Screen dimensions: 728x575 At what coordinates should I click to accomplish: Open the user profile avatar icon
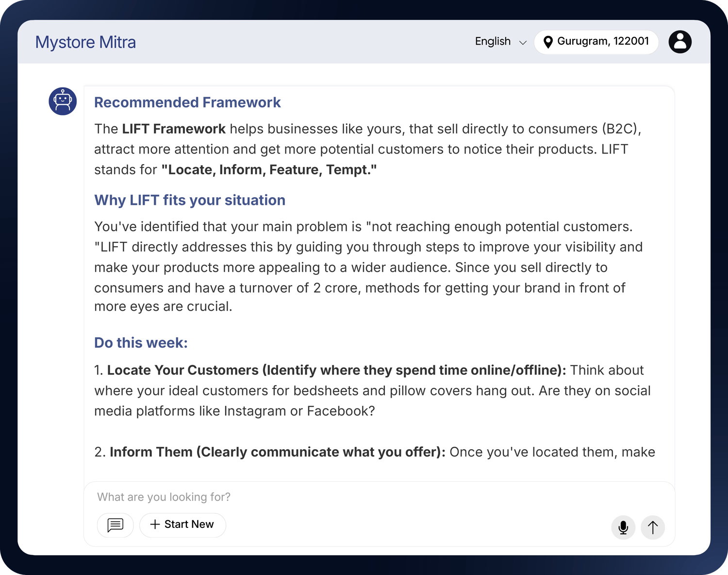[x=680, y=42]
